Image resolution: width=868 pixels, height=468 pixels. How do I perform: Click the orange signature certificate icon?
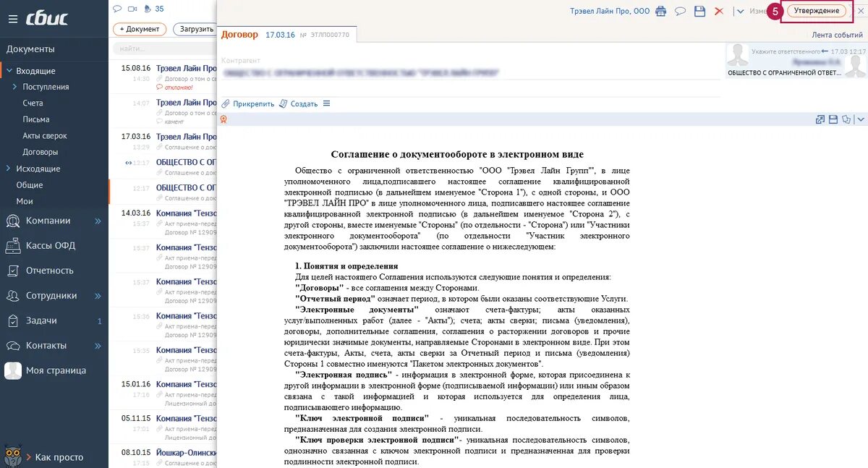[x=224, y=119]
